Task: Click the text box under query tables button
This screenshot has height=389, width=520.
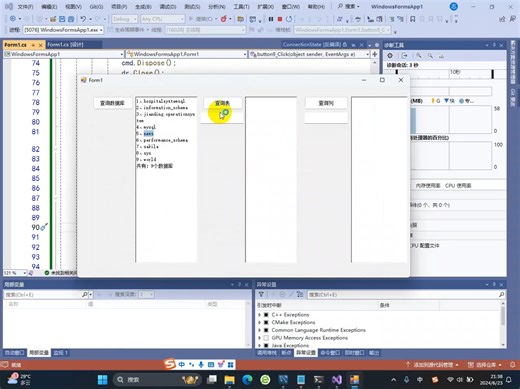Action: tap(222, 118)
